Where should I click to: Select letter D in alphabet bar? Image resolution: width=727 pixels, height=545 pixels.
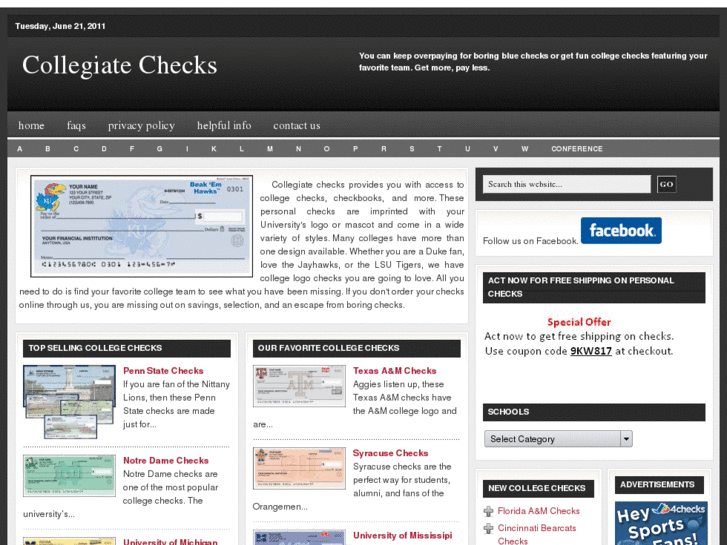[104, 149]
